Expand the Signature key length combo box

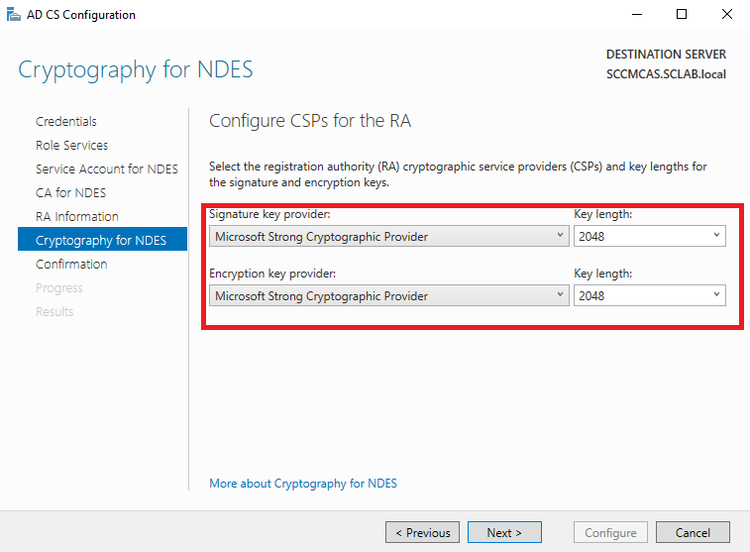[x=650, y=236]
